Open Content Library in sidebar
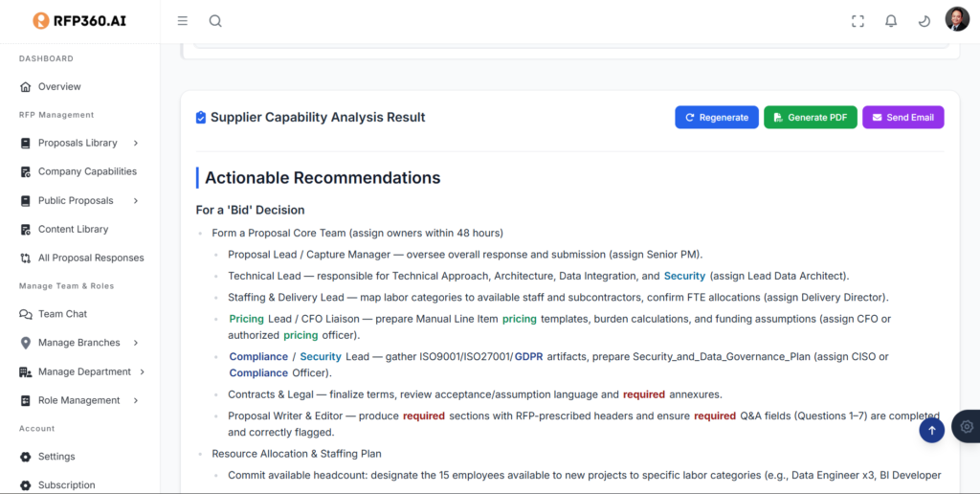Screen dimensions: 980x494 [73, 230]
